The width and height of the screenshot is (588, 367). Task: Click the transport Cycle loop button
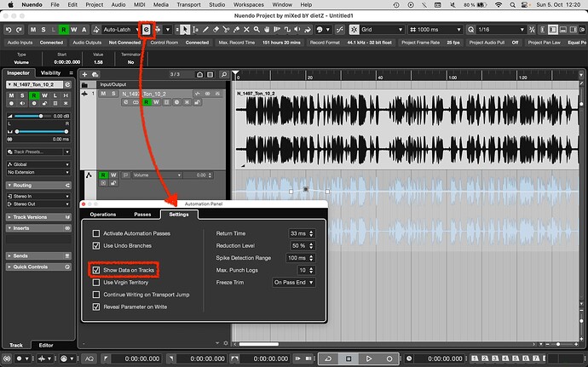(x=328, y=358)
